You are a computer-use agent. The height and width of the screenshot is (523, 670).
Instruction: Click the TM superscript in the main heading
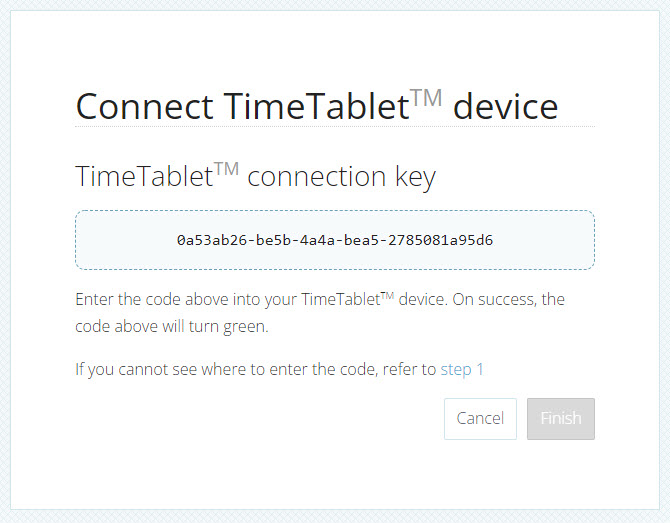click(x=426, y=97)
